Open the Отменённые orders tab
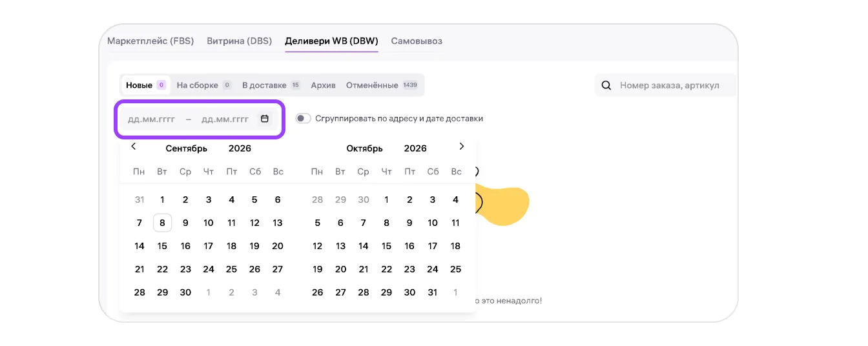The height and width of the screenshot is (346, 868). pos(382,85)
